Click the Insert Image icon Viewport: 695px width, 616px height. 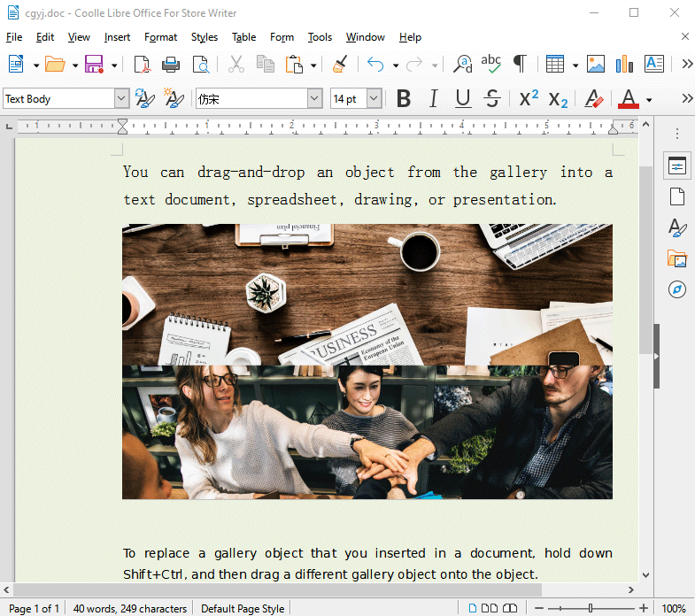(x=596, y=65)
